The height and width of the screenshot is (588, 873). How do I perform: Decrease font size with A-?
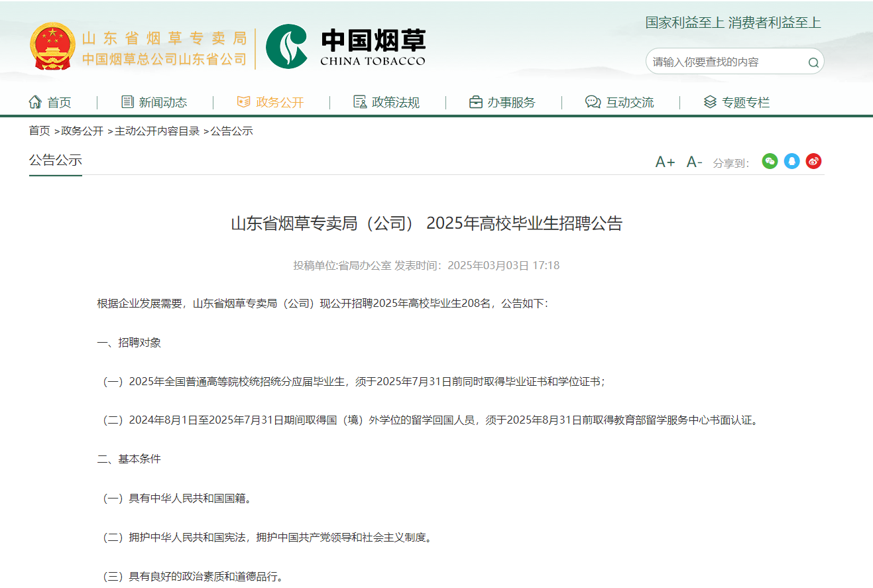coord(694,162)
